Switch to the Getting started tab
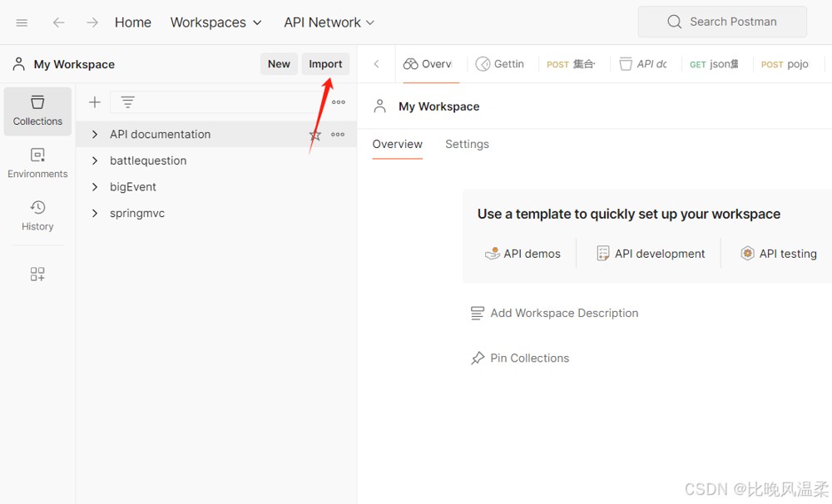The height and width of the screenshot is (504, 832). point(500,64)
